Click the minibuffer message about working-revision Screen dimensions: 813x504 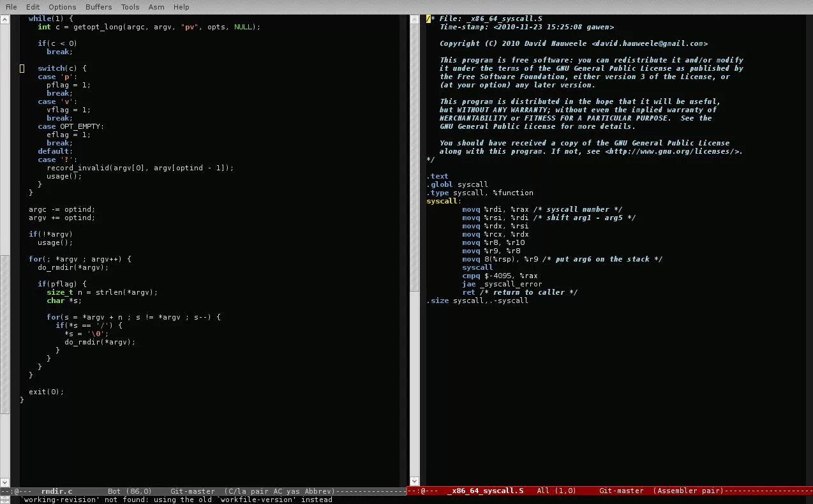[177, 500]
